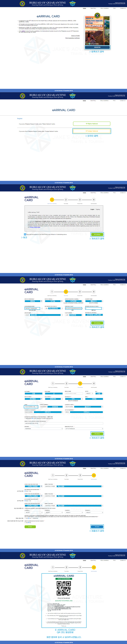
Task: Expand the Province dropdown showing Pampanga
Action: [x=44, y=429]
